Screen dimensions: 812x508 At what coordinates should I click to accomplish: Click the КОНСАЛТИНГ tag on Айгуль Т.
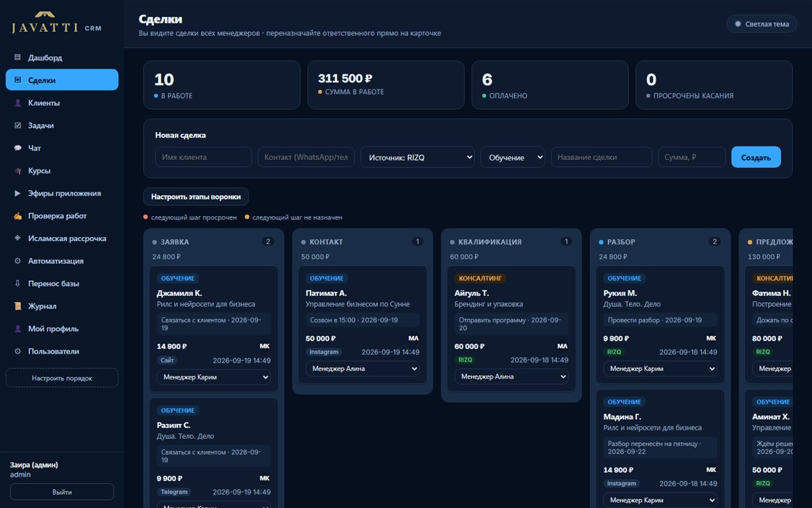point(480,278)
